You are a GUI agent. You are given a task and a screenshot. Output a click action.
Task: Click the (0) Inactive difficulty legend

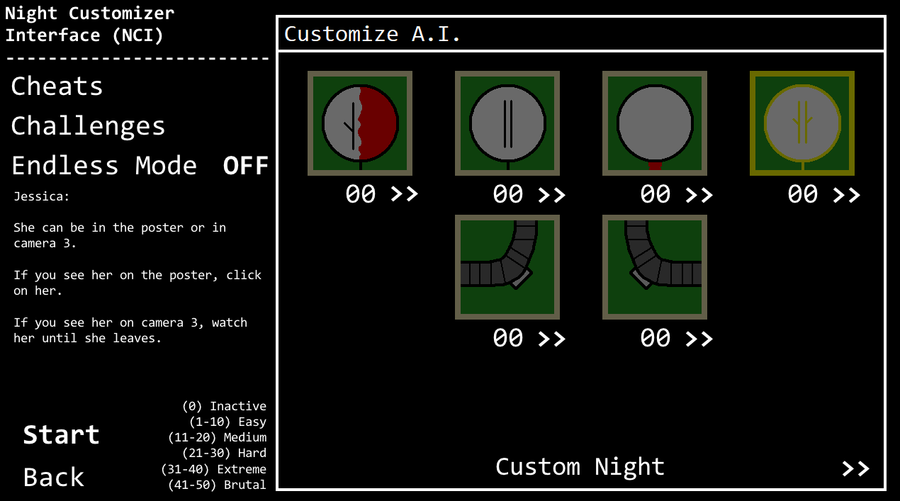pyautogui.click(x=224, y=406)
